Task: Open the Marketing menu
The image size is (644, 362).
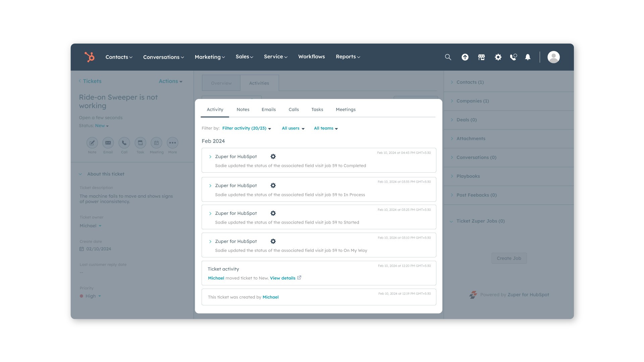Action: point(210,57)
